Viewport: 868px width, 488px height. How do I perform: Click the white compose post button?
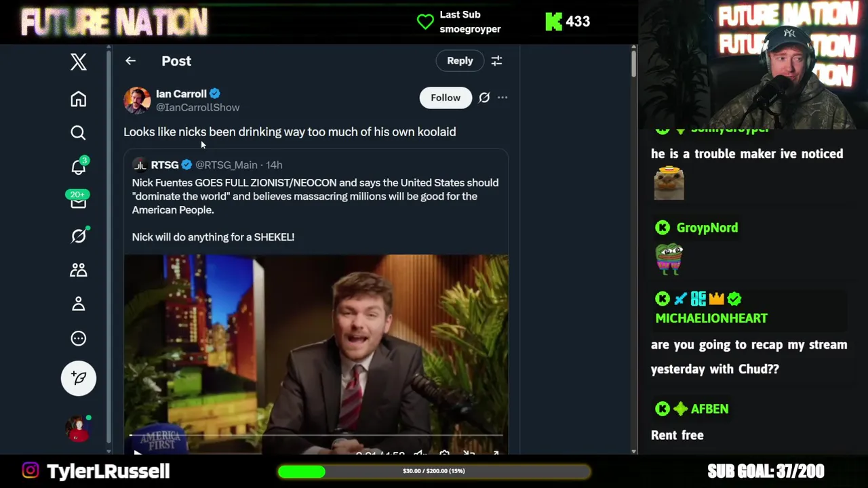pos(79,378)
